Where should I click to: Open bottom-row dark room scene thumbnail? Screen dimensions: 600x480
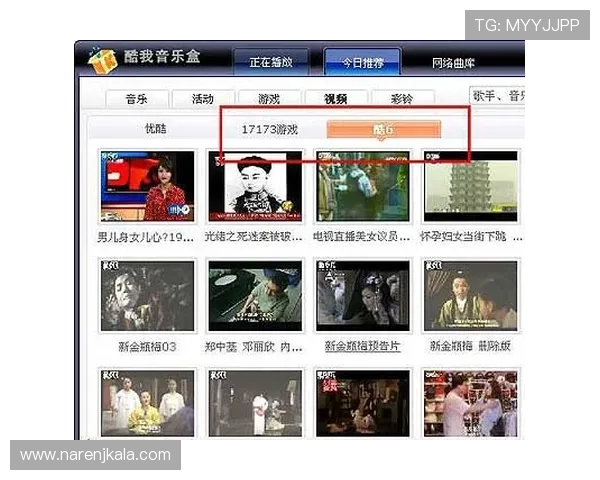click(x=363, y=403)
